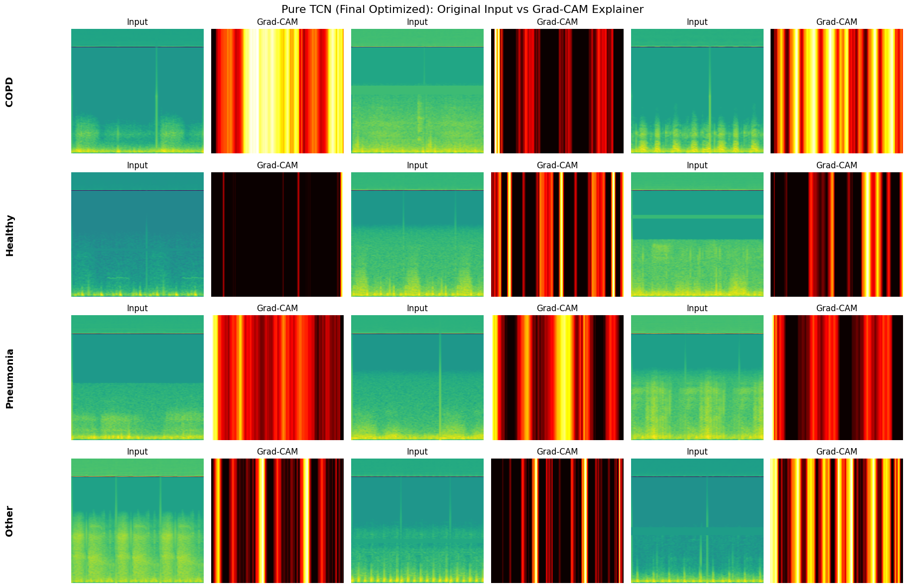This screenshot has width=908, height=588.
Task: Select the middle Other Grad-CAM heatmap
Action: click(557, 520)
